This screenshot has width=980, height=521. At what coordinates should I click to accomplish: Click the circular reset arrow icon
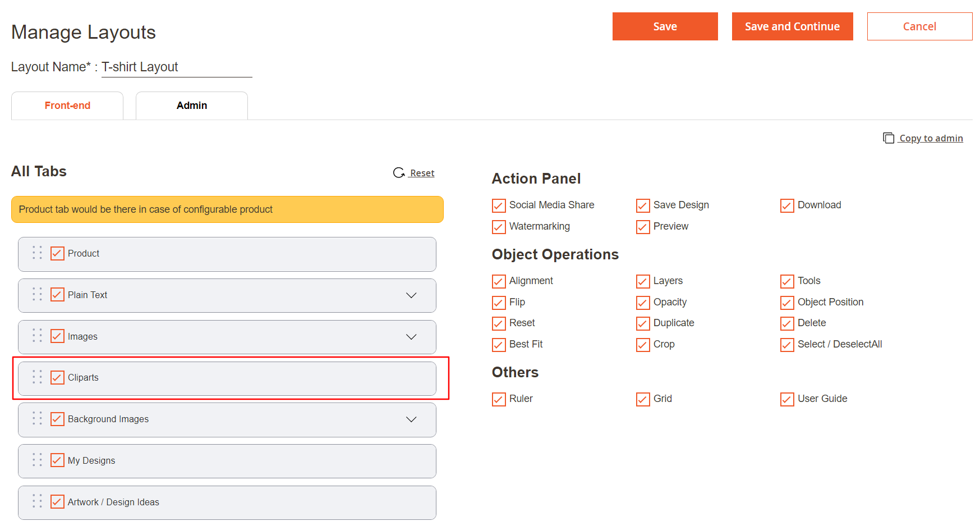click(399, 173)
